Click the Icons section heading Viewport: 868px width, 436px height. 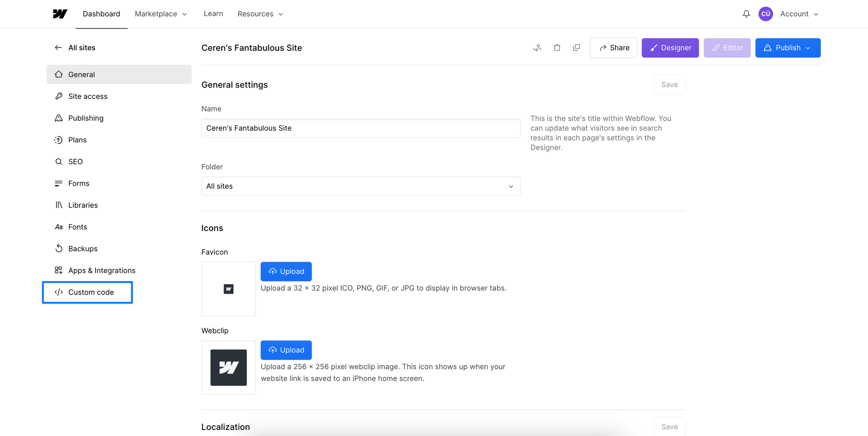coord(212,228)
